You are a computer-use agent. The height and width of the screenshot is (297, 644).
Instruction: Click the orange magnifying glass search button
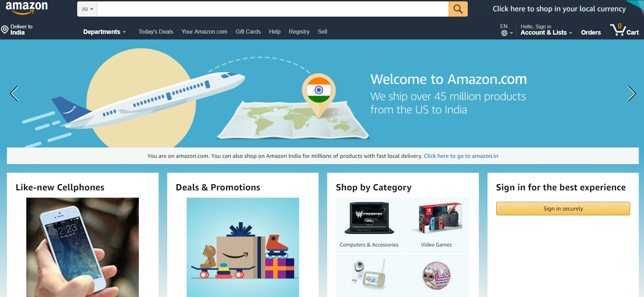[458, 9]
